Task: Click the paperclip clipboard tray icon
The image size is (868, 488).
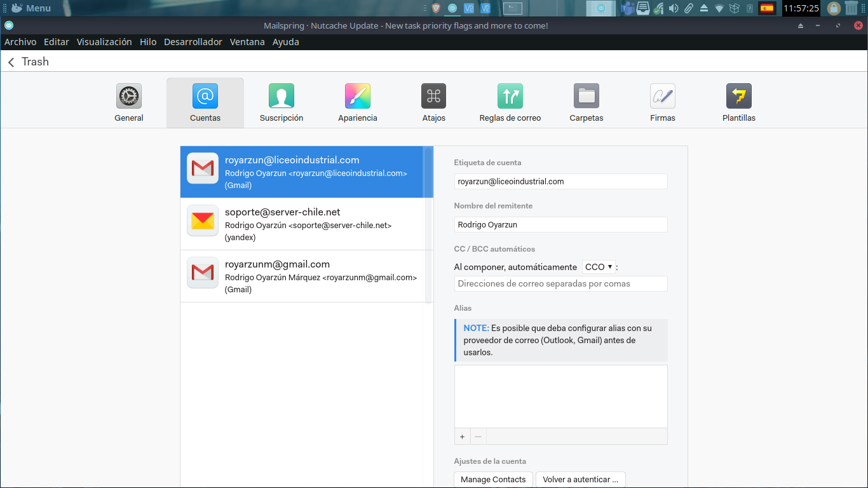Action: (x=689, y=8)
